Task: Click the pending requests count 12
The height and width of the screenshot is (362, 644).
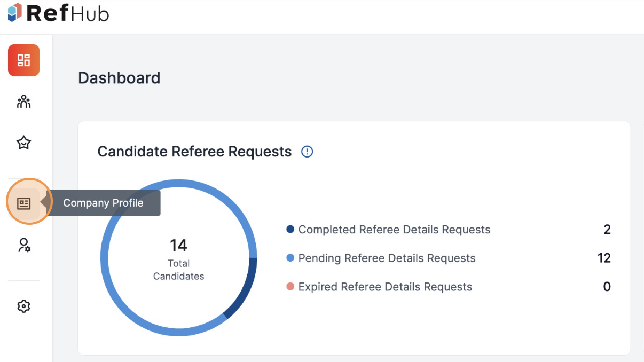Action: [604, 258]
